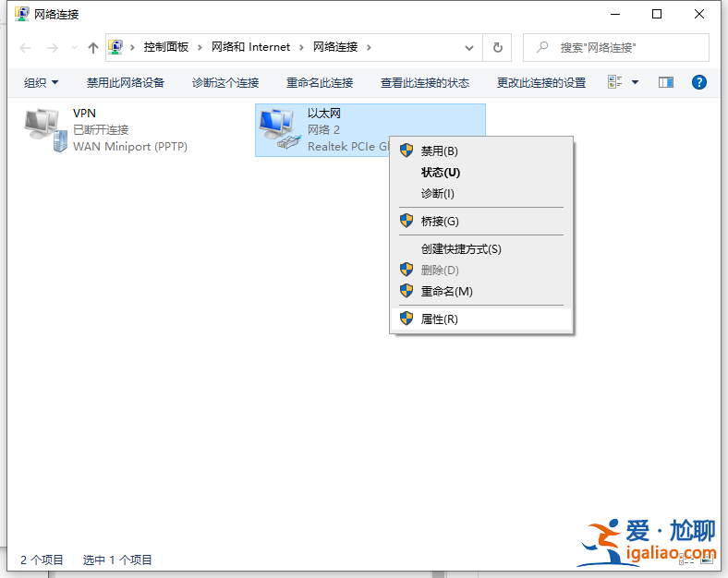The image size is (728, 578).
Task: Click 重命名此连接 in toolbar
Action: 320,82
